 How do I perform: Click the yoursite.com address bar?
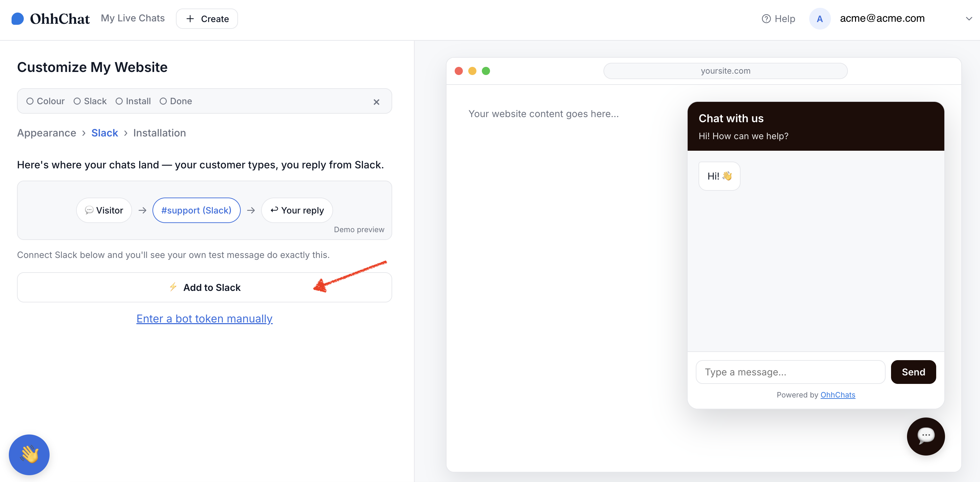725,71
